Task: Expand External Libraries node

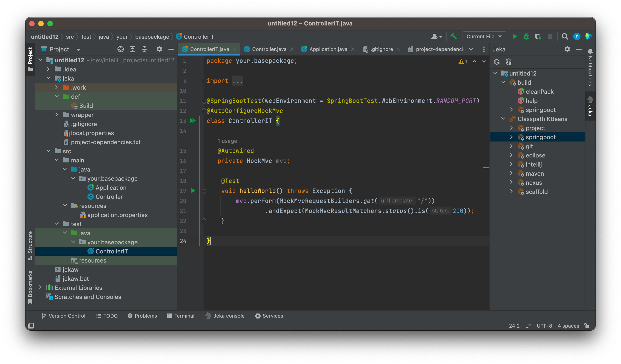Action: click(40, 288)
